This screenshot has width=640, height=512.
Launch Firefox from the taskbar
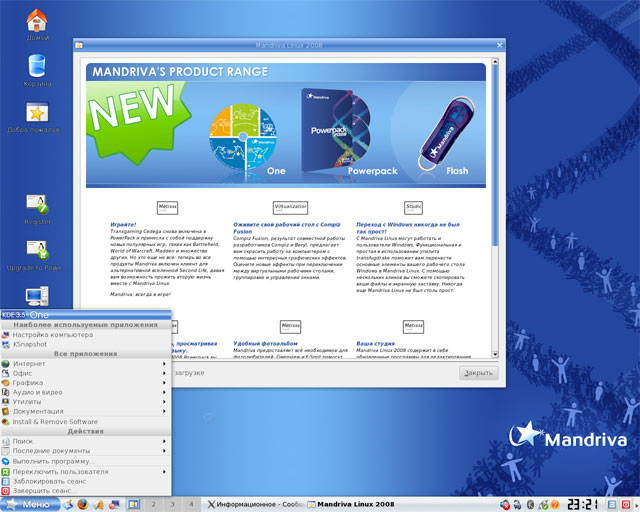pyautogui.click(x=83, y=505)
